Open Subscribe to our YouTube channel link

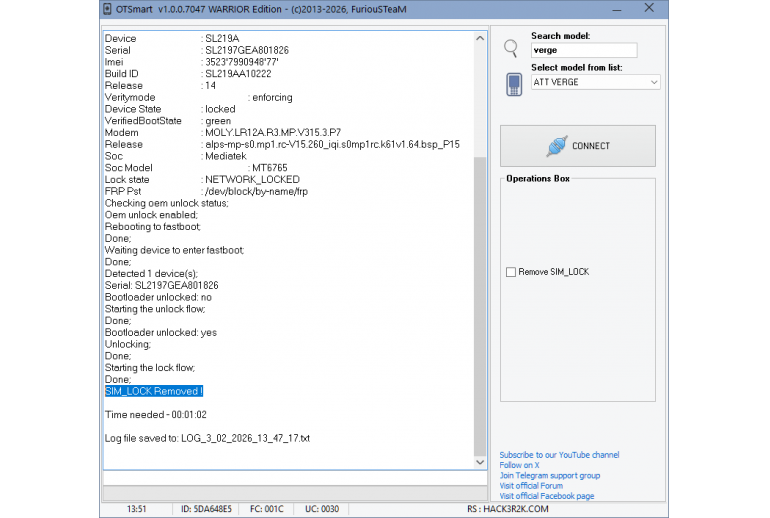[559, 455]
